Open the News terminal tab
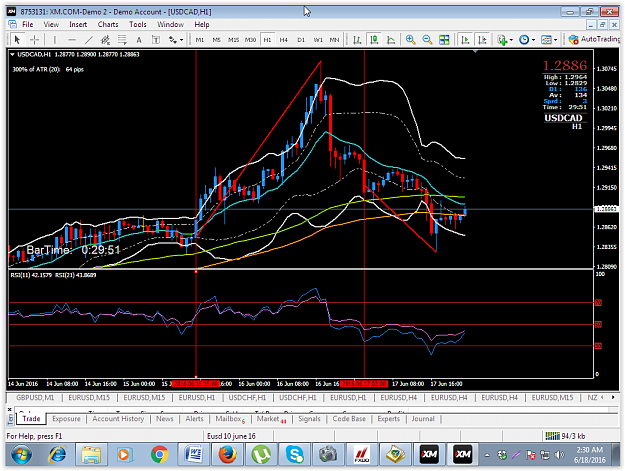 click(165, 419)
